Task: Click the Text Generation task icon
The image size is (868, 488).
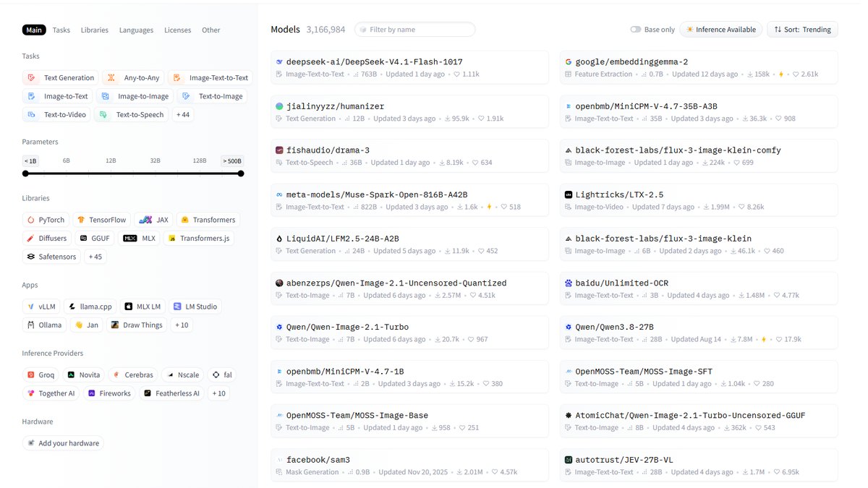Action: click(x=32, y=78)
